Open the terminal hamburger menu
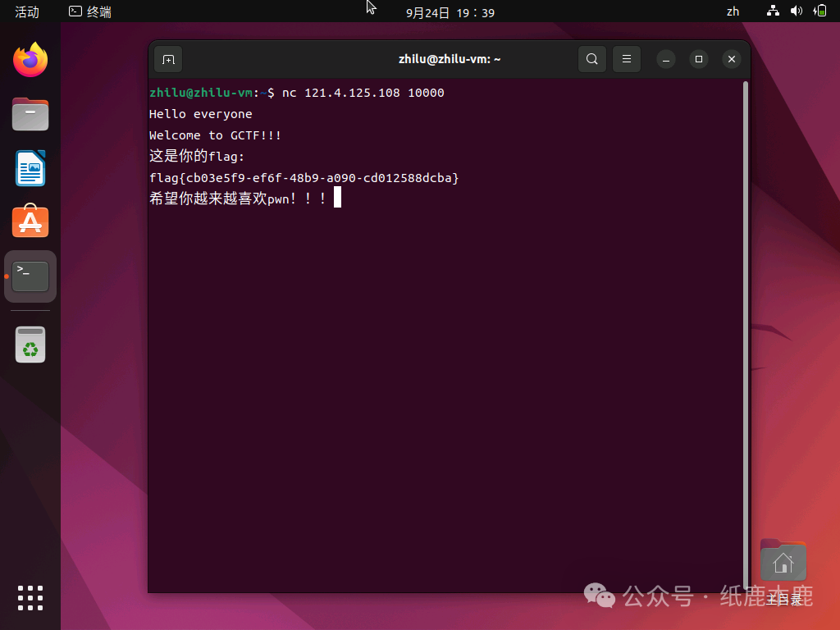This screenshot has width=840, height=630. click(x=627, y=58)
